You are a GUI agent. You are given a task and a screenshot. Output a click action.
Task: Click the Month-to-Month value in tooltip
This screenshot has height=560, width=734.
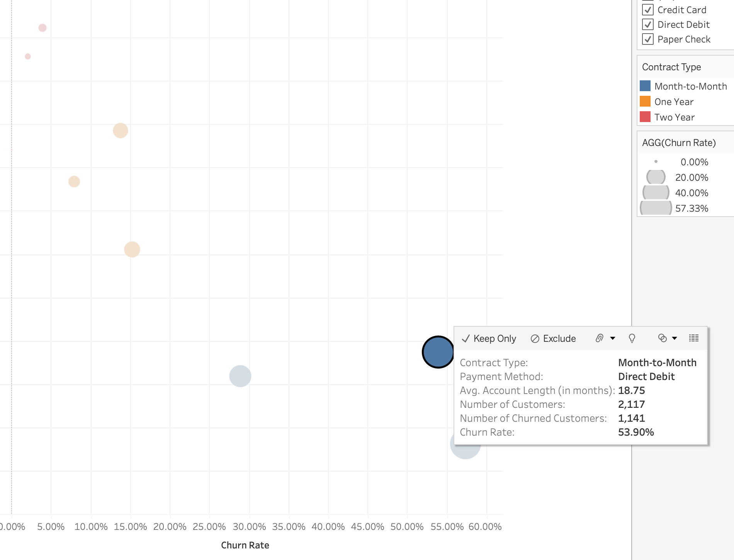657,363
